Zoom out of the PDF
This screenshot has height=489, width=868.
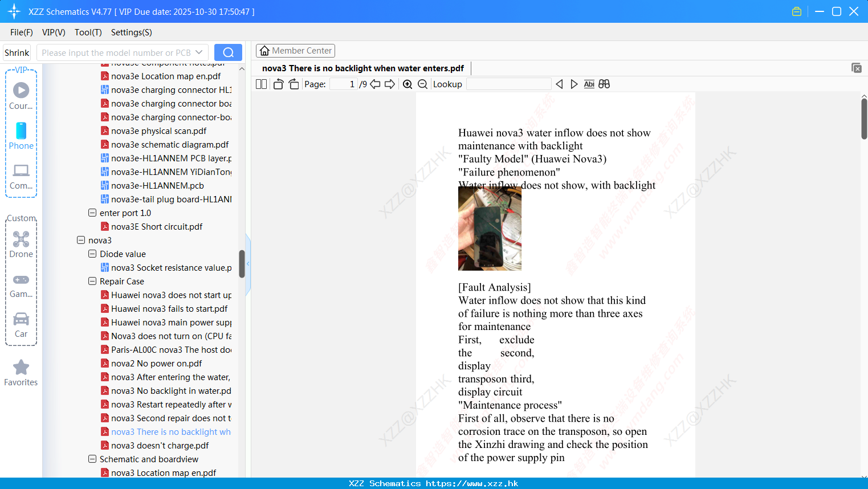click(422, 84)
